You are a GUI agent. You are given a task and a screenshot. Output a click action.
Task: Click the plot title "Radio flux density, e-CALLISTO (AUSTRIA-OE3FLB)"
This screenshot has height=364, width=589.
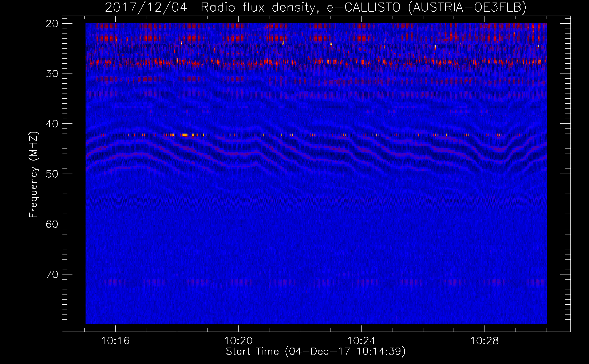pyautogui.click(x=363, y=7)
